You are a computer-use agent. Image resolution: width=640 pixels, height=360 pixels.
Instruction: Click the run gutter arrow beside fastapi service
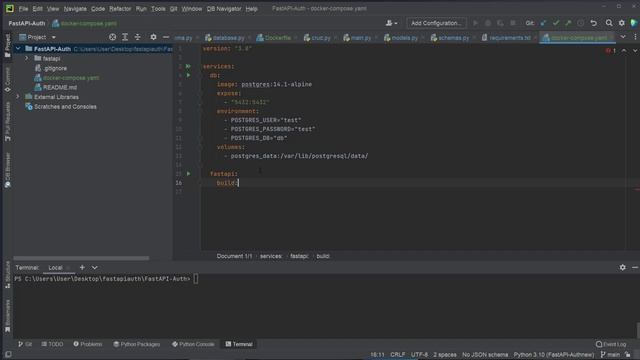click(x=188, y=174)
